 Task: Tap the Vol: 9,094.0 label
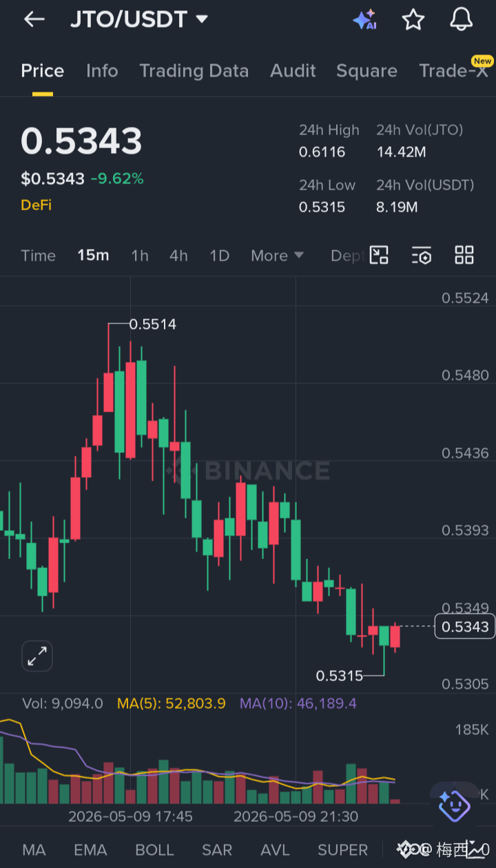click(x=63, y=704)
